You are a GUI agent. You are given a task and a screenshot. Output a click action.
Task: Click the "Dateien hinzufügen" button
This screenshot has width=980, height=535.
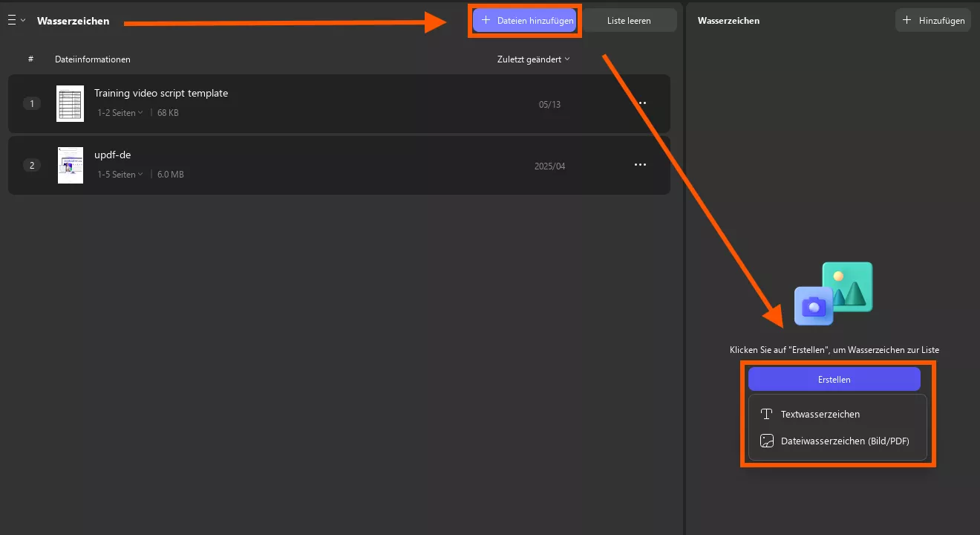point(526,21)
